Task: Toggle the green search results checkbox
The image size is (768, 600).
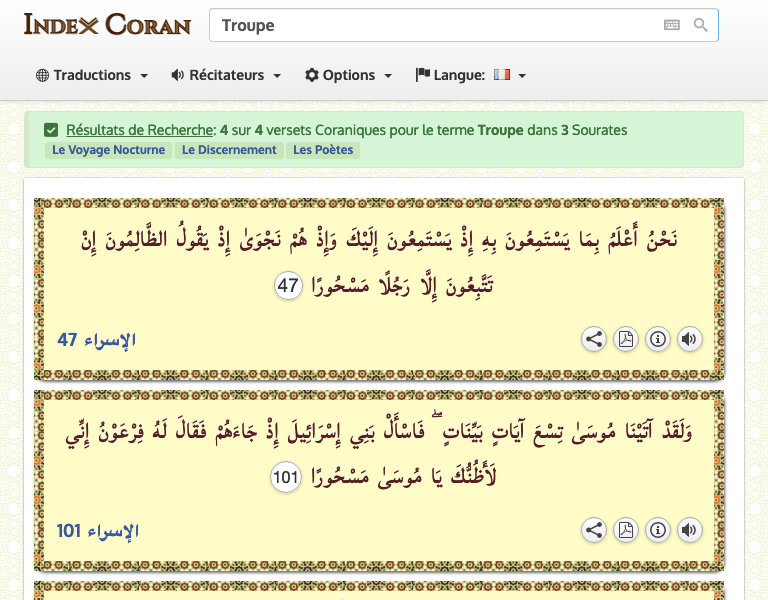Action: pyautogui.click(x=51, y=130)
